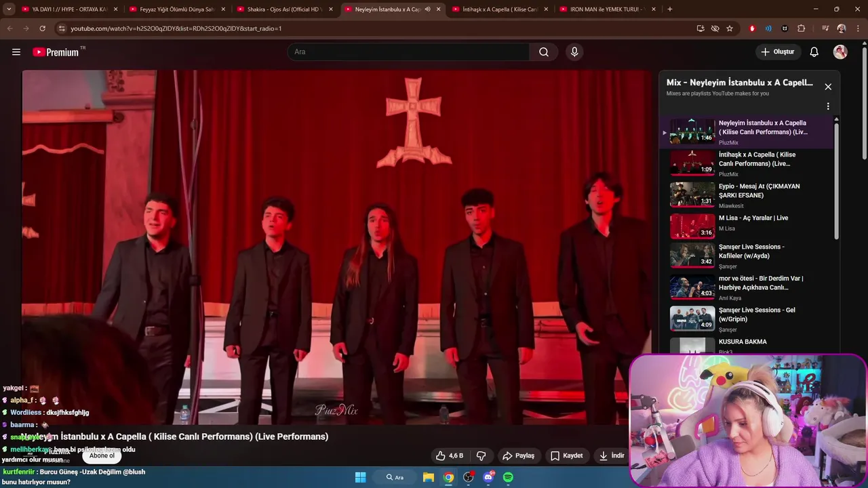
Task: Open Chrome media control button
Action: pos(825,28)
